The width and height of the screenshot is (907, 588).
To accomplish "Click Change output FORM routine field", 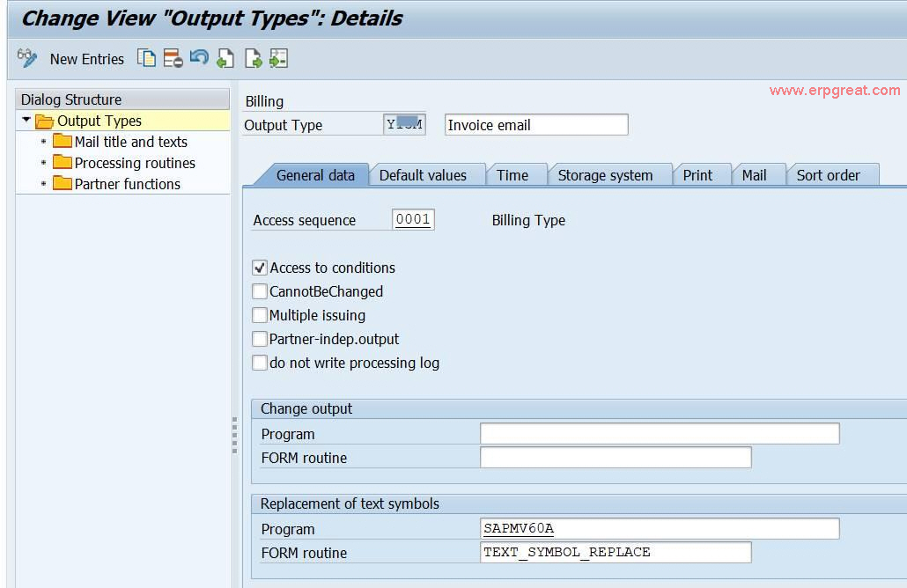I will click(x=616, y=458).
